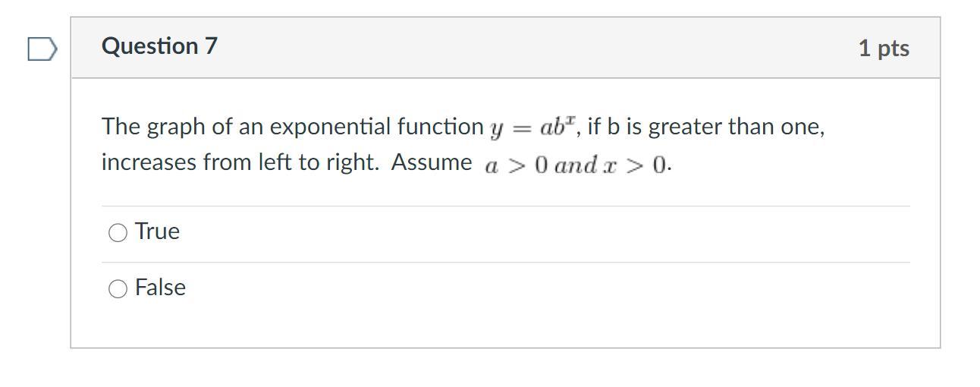Click blank space in the True answer row
The height and width of the screenshot is (387, 980).
[x=531, y=234]
